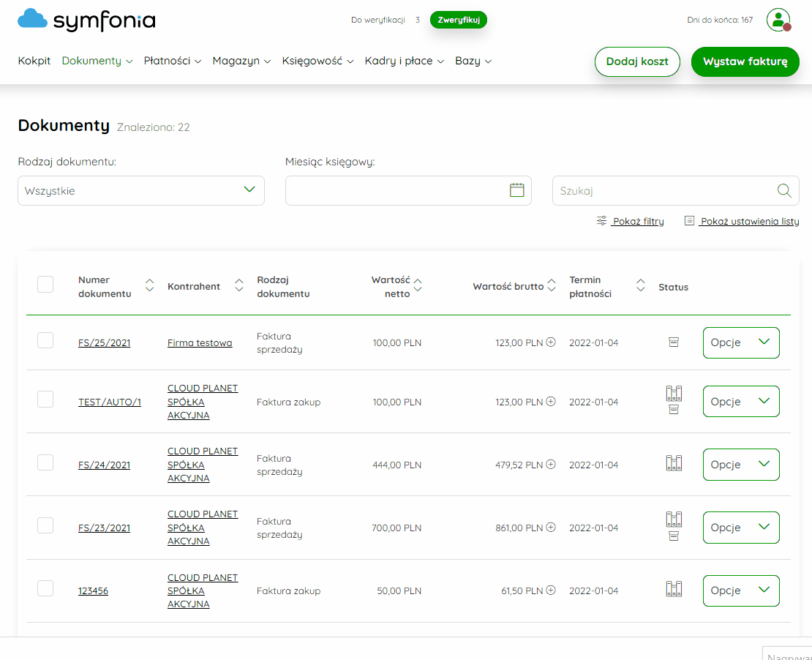Click the plus icon next to 61,50 PLN

click(x=551, y=590)
